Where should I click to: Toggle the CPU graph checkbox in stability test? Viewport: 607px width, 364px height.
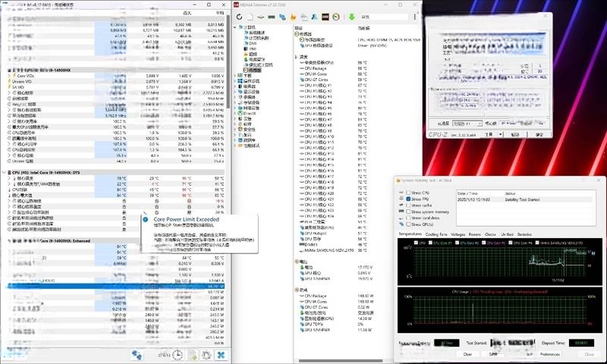click(x=416, y=243)
